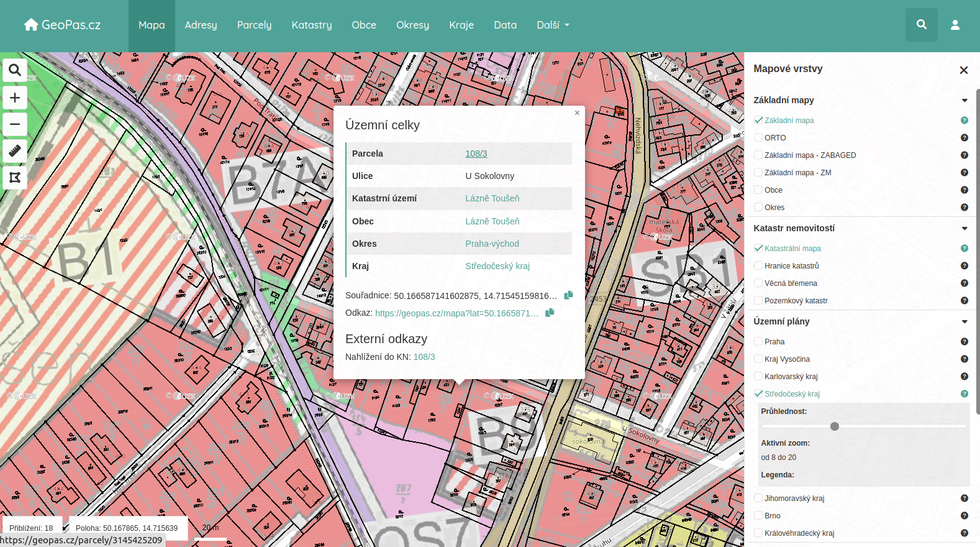
Task: Open the Katastry menu item
Action: [312, 25]
